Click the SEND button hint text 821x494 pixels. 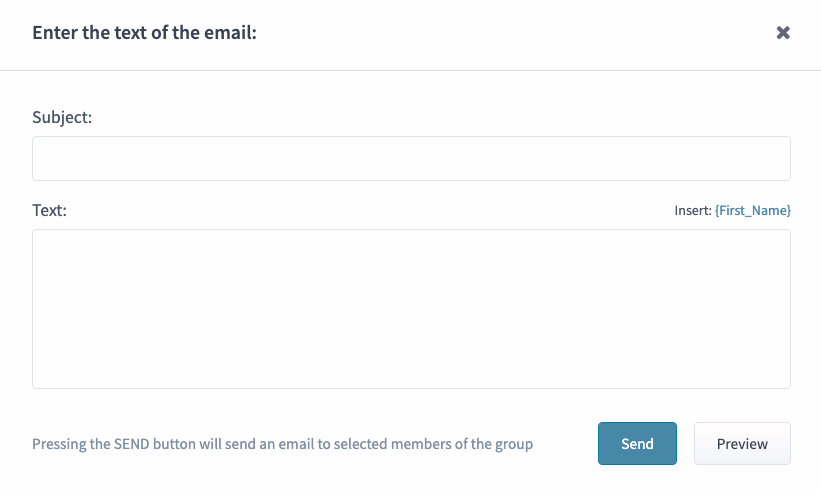pos(282,444)
